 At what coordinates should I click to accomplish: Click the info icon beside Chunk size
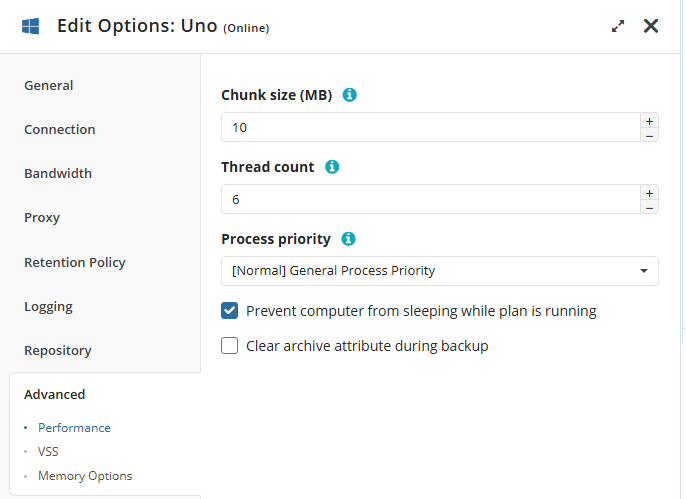[350, 95]
